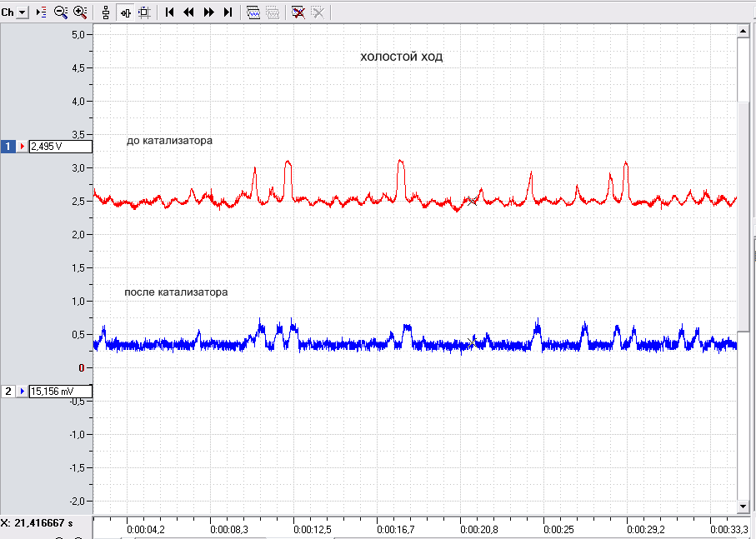Zoom in with the plus magnifier

pos(80,12)
